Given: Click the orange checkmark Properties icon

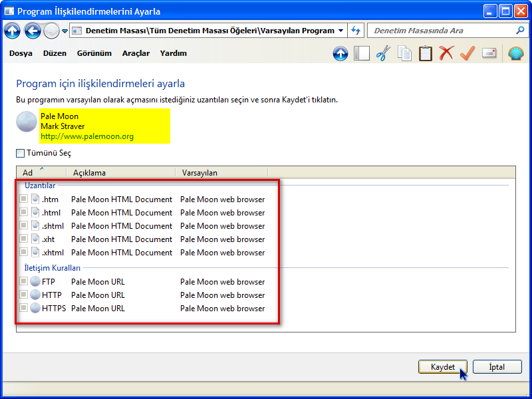Looking at the screenshot, I should click(467, 53).
